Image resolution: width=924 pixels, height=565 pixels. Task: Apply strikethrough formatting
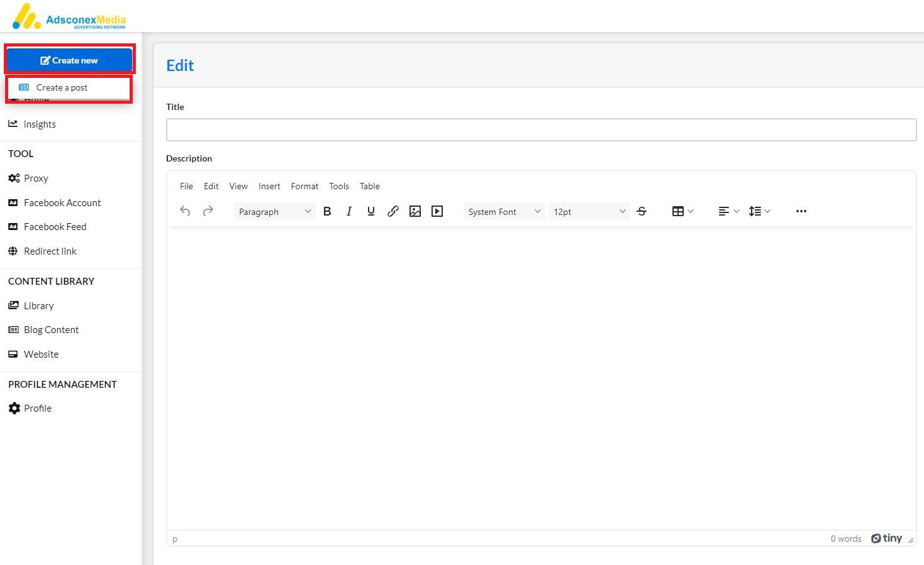pyautogui.click(x=642, y=211)
